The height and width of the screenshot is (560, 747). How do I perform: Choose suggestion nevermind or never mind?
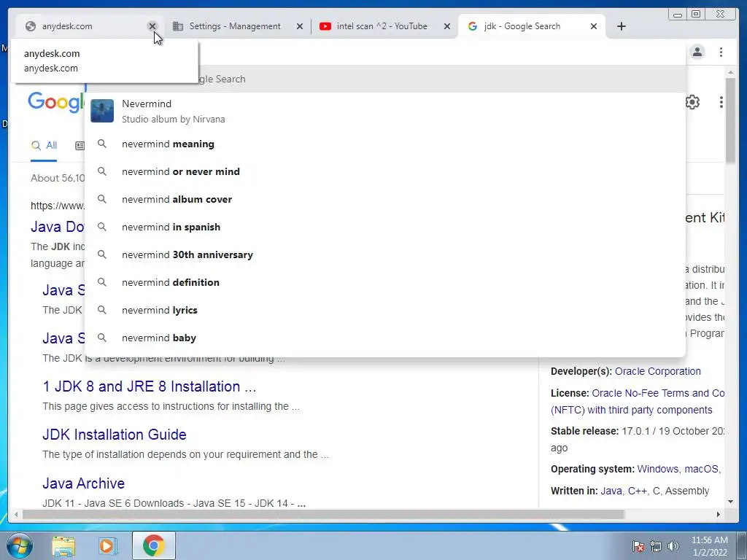point(385,171)
